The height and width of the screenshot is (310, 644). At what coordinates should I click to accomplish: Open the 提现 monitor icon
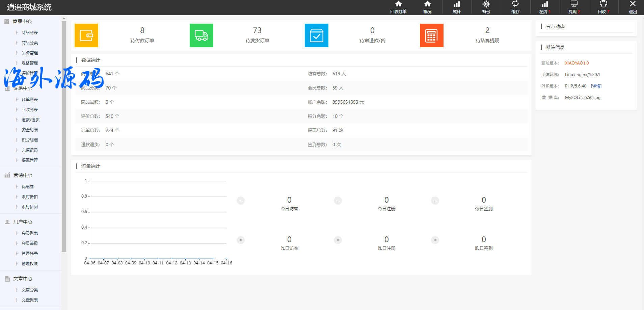click(574, 4)
